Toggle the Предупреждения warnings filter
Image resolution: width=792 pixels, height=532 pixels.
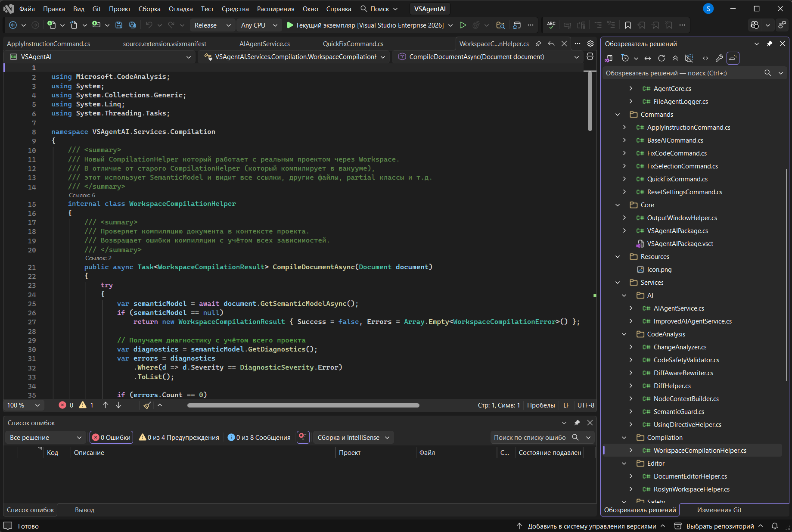tap(179, 438)
